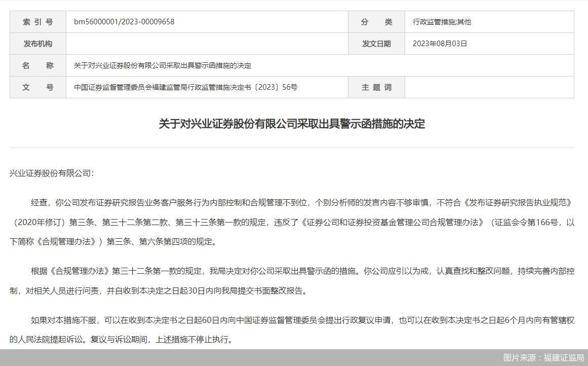The height and width of the screenshot is (366, 588).
Task: Click the paragraph line starting with 经查
Action: click(x=302, y=203)
